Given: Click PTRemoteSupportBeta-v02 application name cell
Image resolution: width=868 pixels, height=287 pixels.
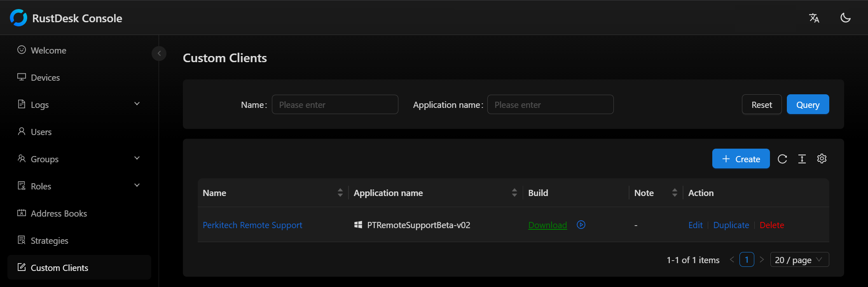Looking at the screenshot, I should click(x=419, y=225).
